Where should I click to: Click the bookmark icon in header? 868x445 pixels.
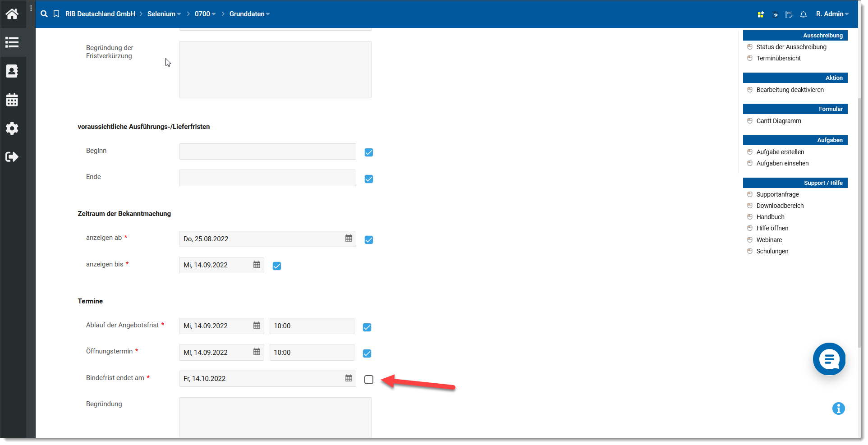point(56,14)
